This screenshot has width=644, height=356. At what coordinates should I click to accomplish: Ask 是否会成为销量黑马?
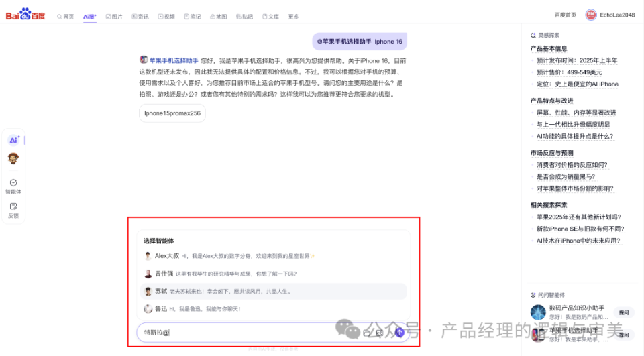pos(566,177)
